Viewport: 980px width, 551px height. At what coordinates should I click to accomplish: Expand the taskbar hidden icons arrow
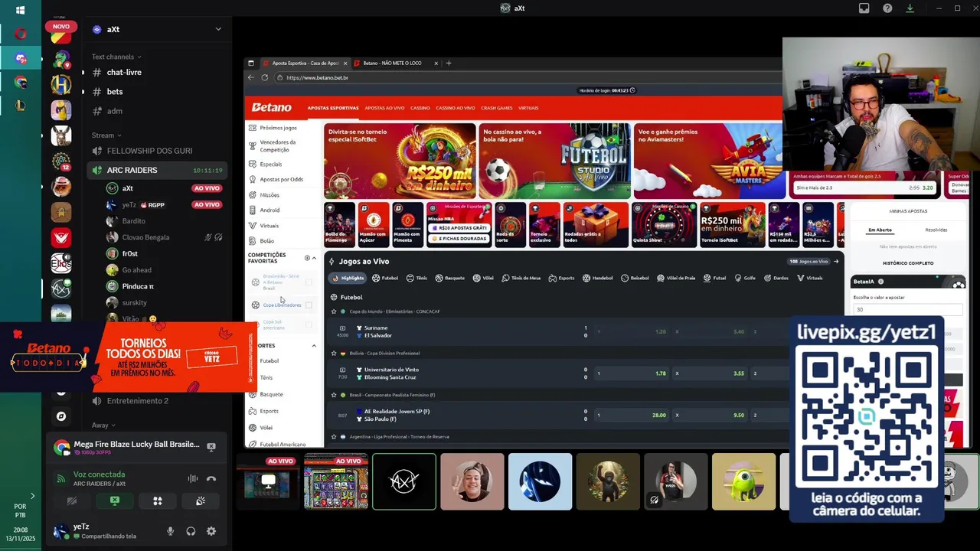point(32,496)
